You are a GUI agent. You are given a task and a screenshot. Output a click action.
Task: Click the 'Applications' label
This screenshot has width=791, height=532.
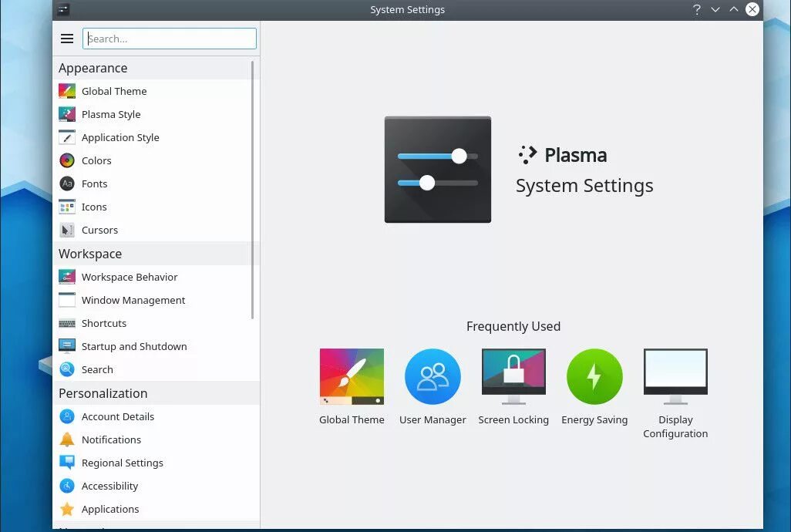110,510
